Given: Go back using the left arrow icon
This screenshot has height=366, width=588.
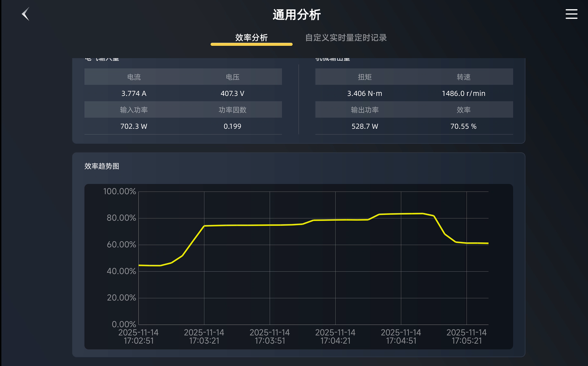Looking at the screenshot, I should pyautogui.click(x=26, y=14).
